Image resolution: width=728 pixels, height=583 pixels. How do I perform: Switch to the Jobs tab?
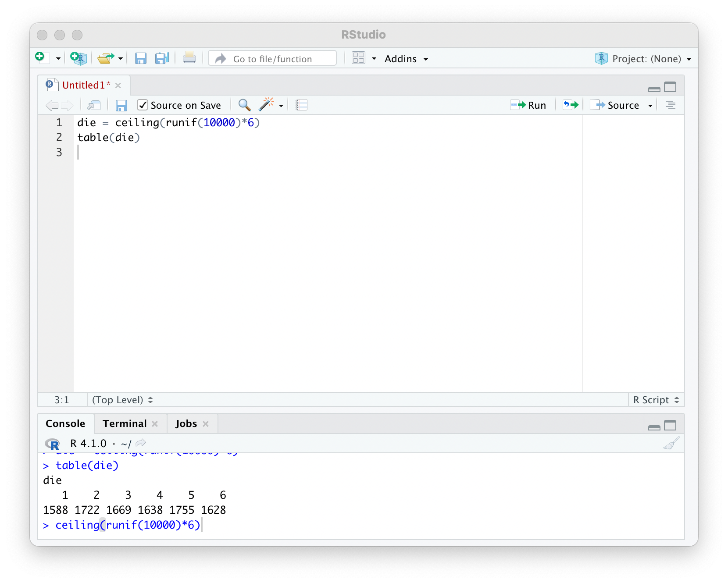186,423
